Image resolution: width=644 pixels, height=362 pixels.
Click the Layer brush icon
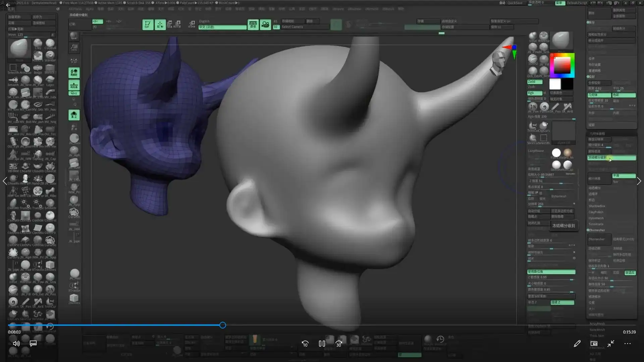(x=50, y=80)
